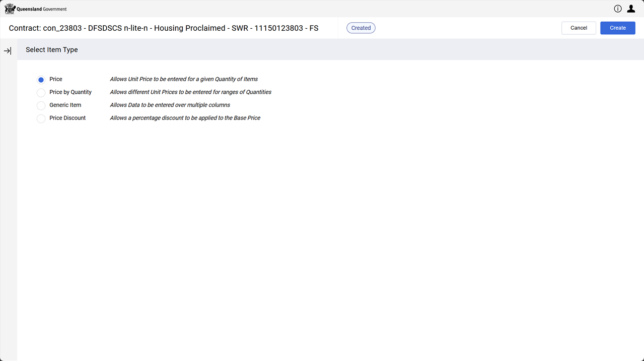Click the percentage discount description text
Viewport: 644px width, 361px height.
[185, 118]
